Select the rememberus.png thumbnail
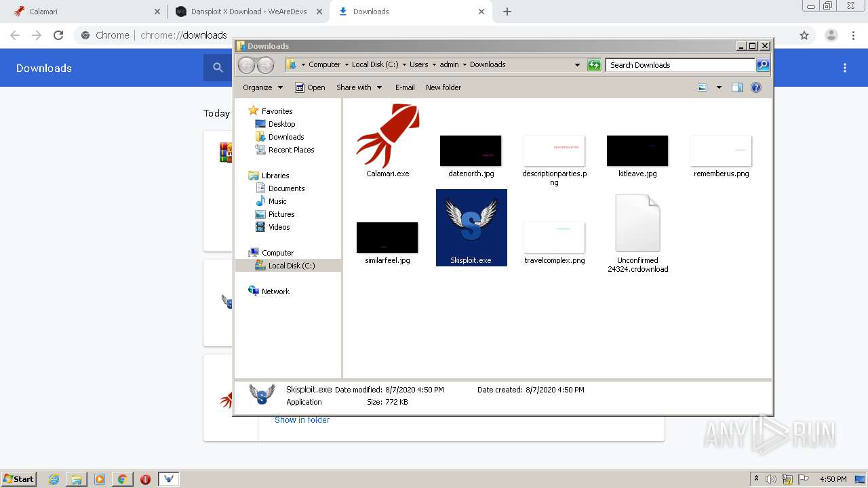Viewport: 868px width, 488px height. tap(721, 150)
